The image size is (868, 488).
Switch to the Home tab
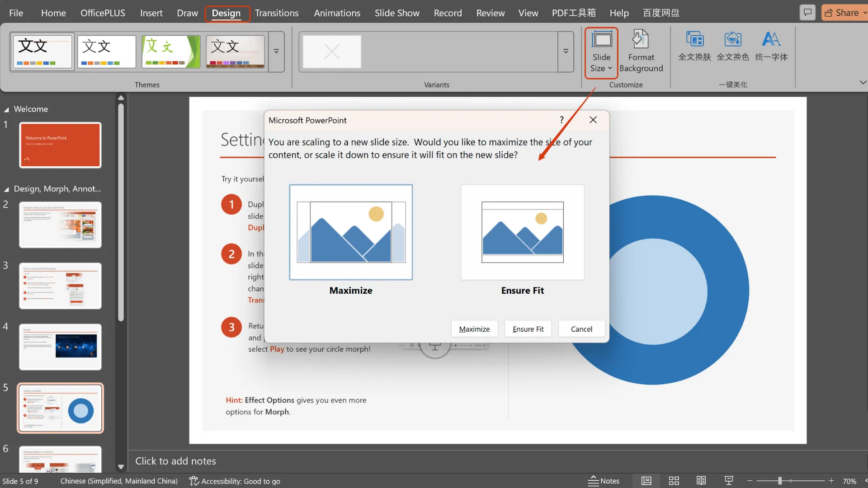(x=53, y=13)
